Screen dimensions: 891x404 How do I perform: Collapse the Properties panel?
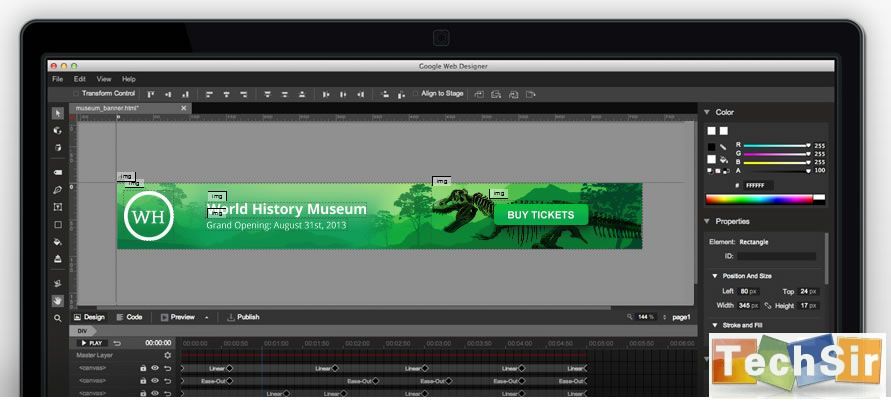706,221
